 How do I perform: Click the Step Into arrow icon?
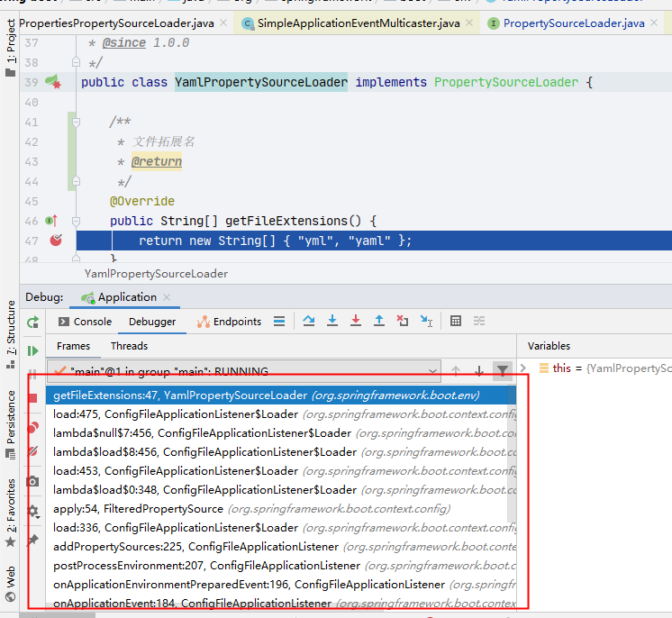(332, 321)
